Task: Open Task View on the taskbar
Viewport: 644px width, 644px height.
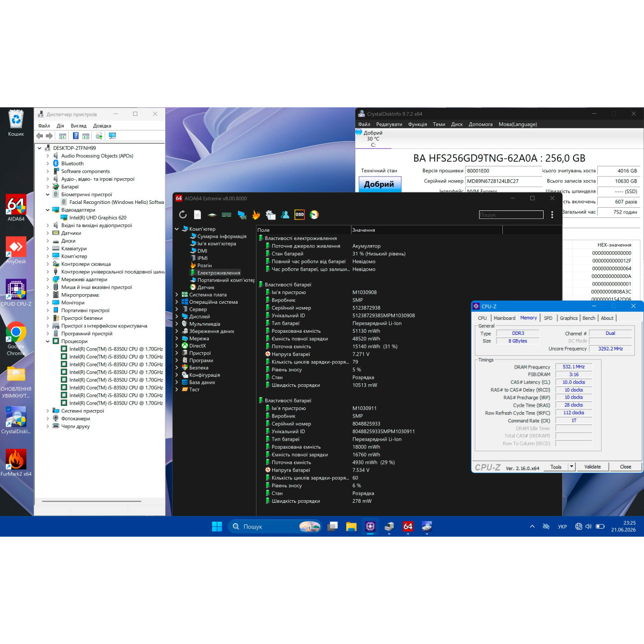Action: click(333, 526)
